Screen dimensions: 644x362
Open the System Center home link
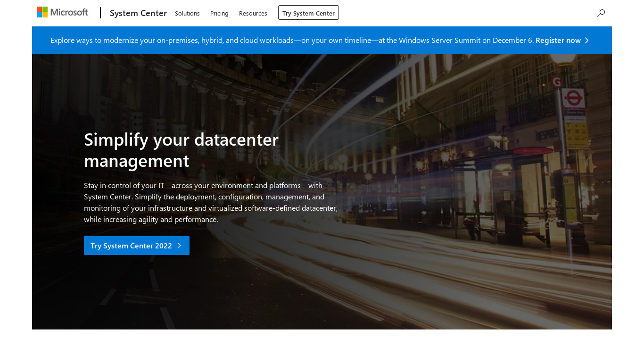(x=138, y=13)
